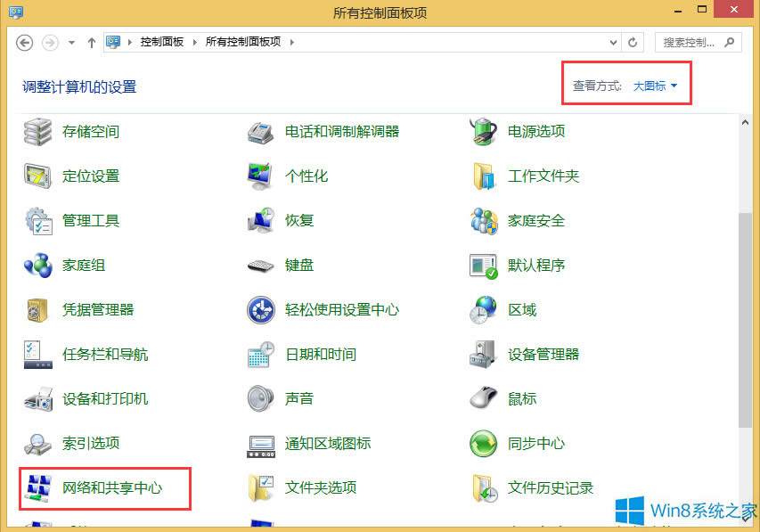Open 凭据管理器 (Credential Manager)
760x532 pixels.
point(96,309)
